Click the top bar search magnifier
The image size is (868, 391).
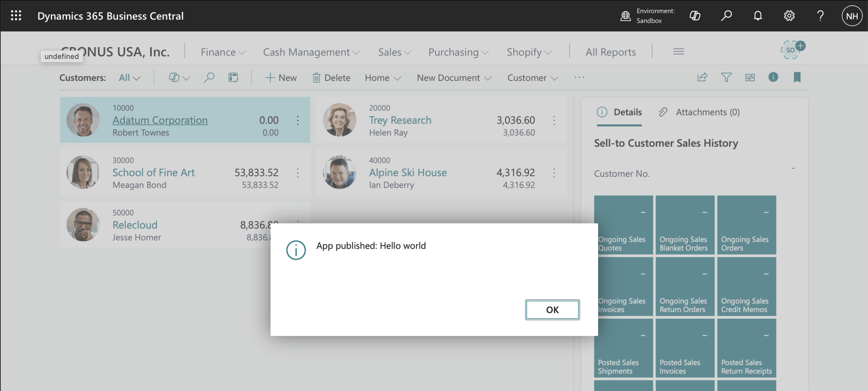tap(727, 16)
